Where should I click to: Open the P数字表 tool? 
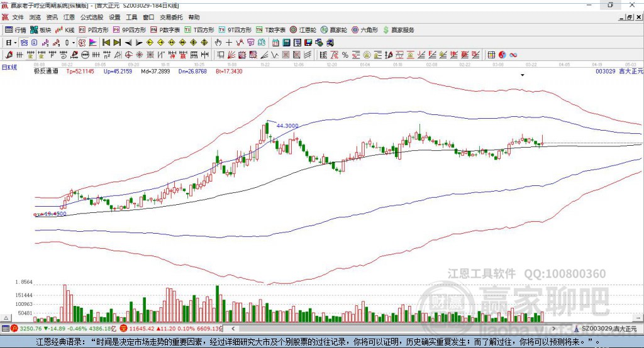point(165,30)
